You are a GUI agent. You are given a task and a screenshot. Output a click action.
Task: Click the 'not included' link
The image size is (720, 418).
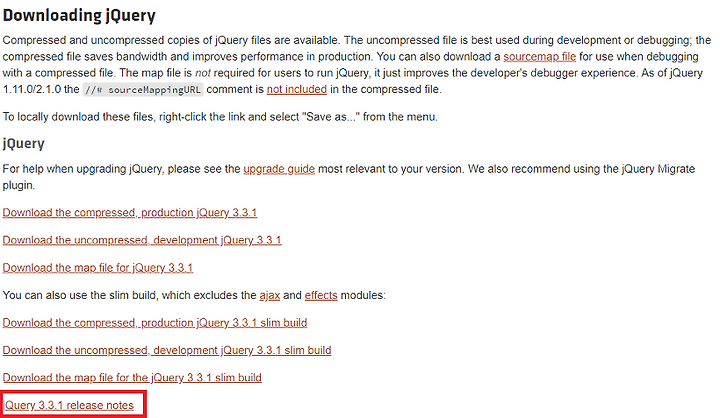[x=297, y=89]
